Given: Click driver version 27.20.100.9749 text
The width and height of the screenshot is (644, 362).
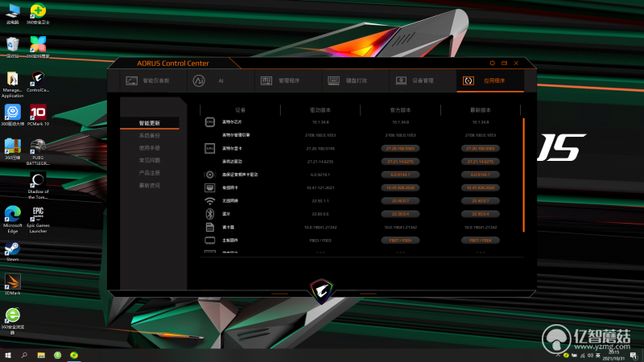Looking at the screenshot, I should pos(320,149).
